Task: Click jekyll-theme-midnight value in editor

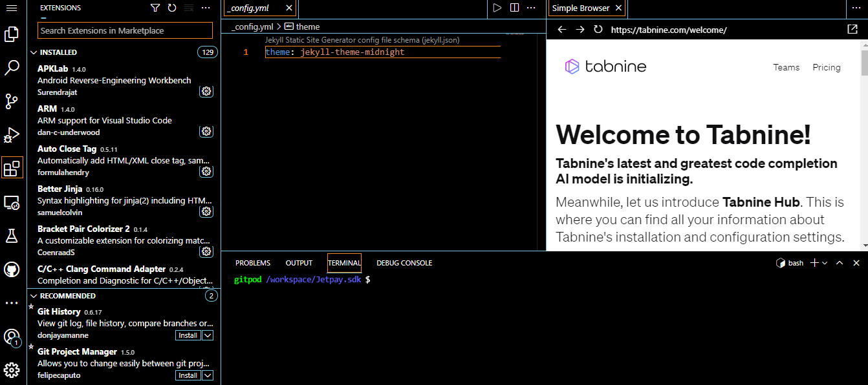Action: (x=353, y=52)
